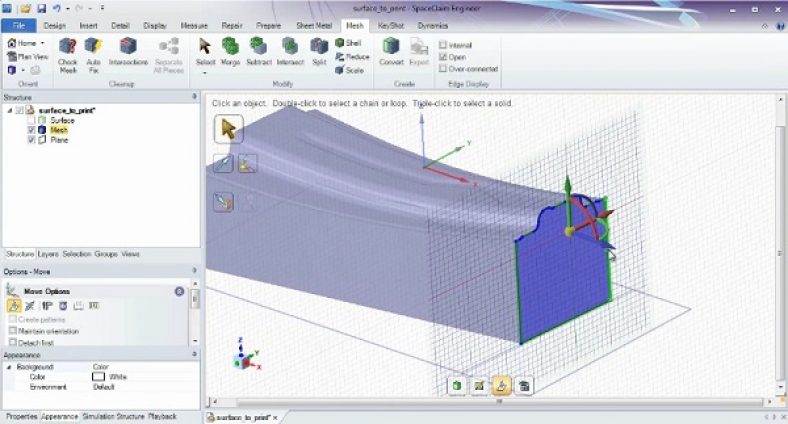The height and width of the screenshot is (424, 788).
Task: Click the Merge mesh tool
Action: [230, 52]
